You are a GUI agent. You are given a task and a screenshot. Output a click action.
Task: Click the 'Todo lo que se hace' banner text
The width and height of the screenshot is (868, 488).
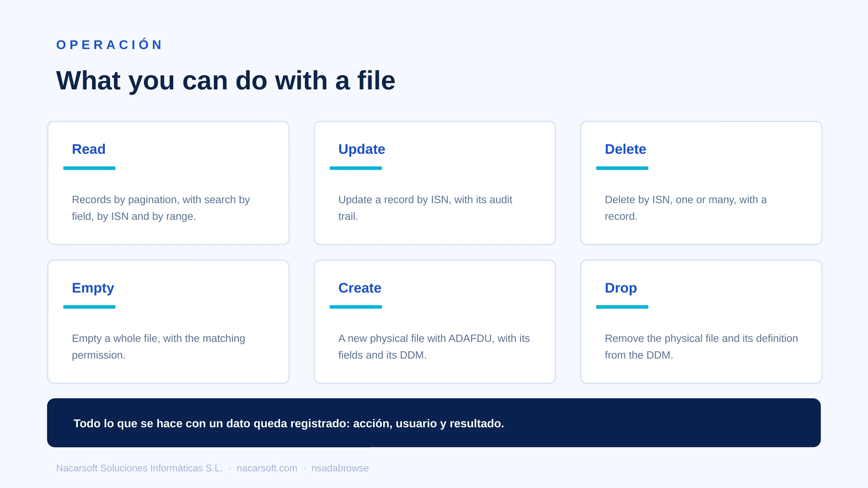click(289, 423)
